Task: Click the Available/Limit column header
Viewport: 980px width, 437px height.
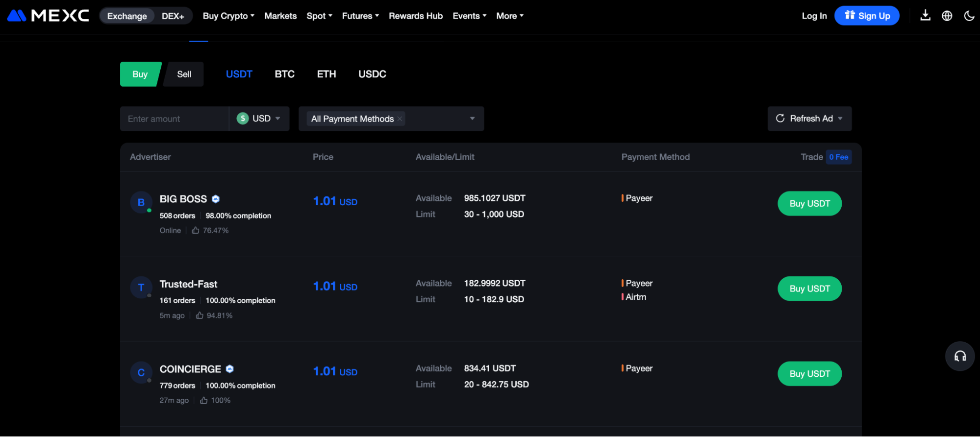Action: point(445,157)
